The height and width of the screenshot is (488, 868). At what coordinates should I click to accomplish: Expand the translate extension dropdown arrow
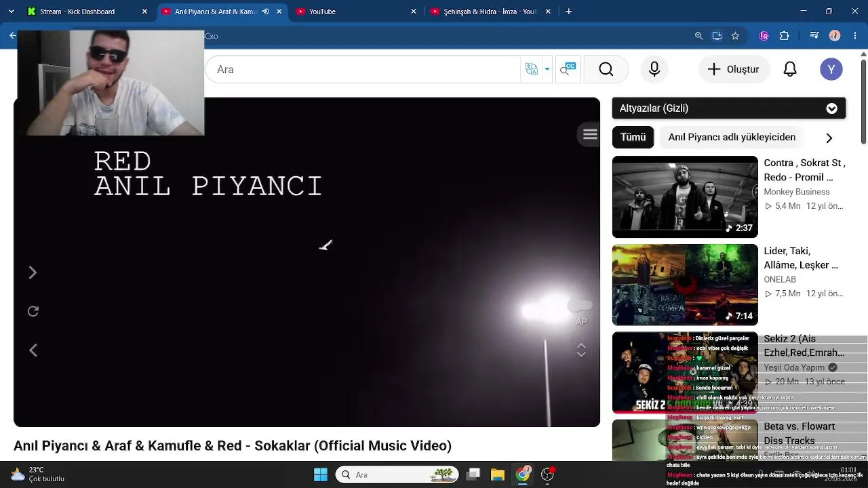tap(547, 69)
